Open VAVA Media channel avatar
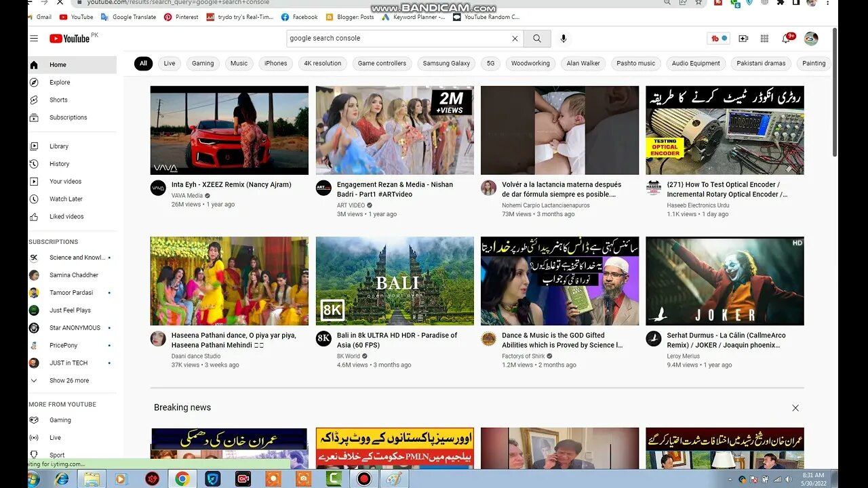The image size is (868, 488). (158, 188)
